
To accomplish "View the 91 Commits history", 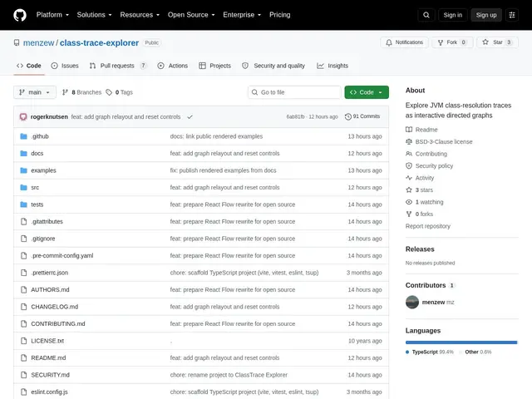I will click(362, 116).
